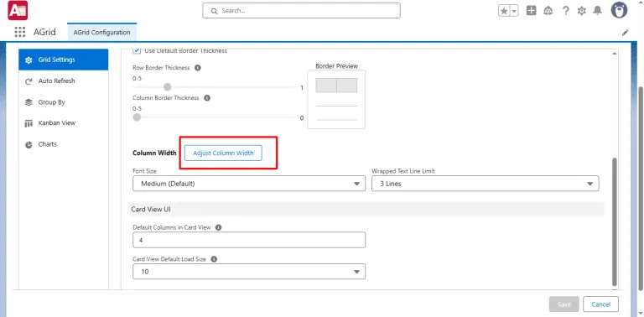Click the Charts pie icon
This screenshot has height=317, width=644.
pos(29,144)
